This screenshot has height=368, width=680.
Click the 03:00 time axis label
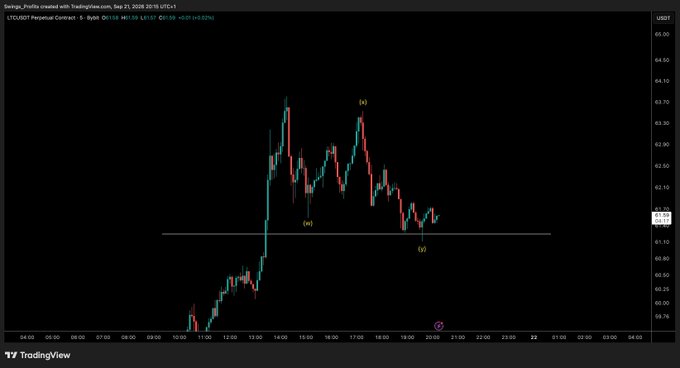pyautogui.click(x=610, y=337)
